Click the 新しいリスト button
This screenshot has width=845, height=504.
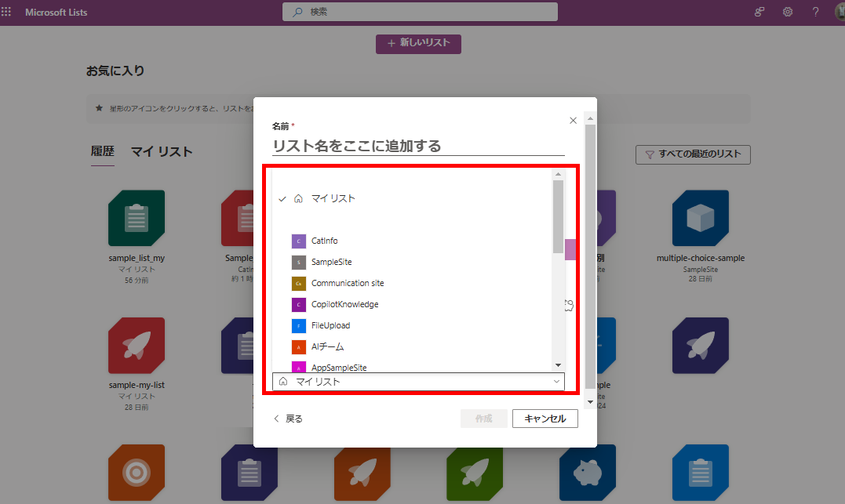click(x=418, y=43)
